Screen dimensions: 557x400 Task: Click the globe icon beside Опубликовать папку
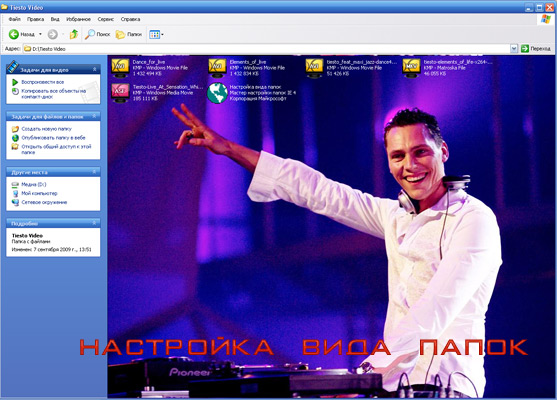coord(15,138)
